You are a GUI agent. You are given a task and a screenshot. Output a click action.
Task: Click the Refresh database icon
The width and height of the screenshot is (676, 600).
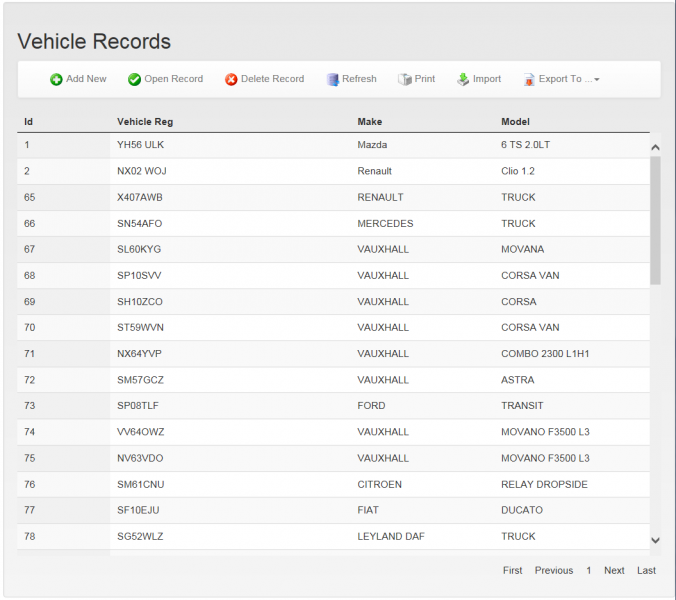(332, 80)
